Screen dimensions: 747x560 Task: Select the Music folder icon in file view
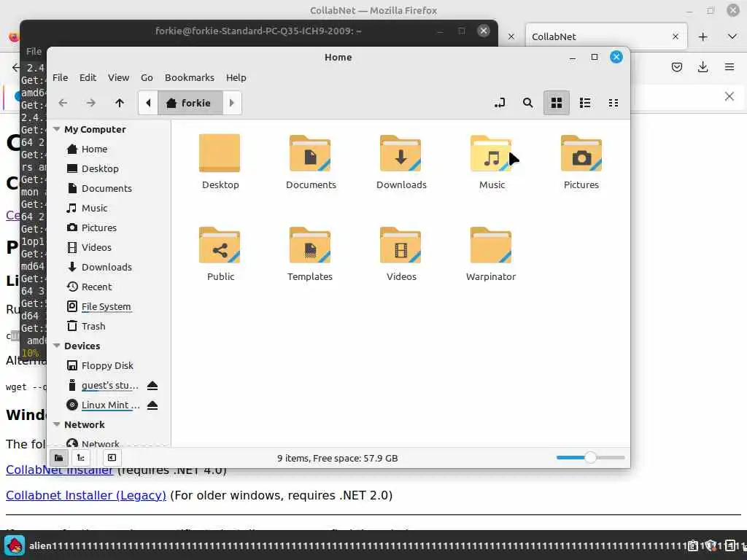[x=491, y=153]
